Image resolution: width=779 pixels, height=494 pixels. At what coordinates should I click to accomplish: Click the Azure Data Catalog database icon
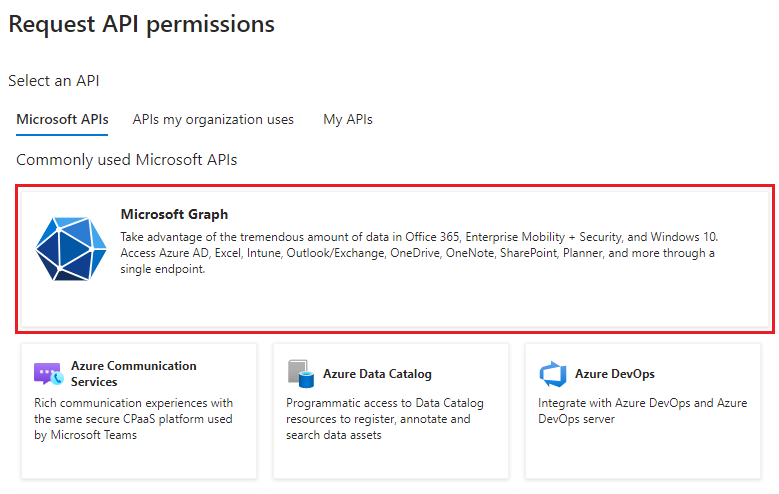coord(301,374)
